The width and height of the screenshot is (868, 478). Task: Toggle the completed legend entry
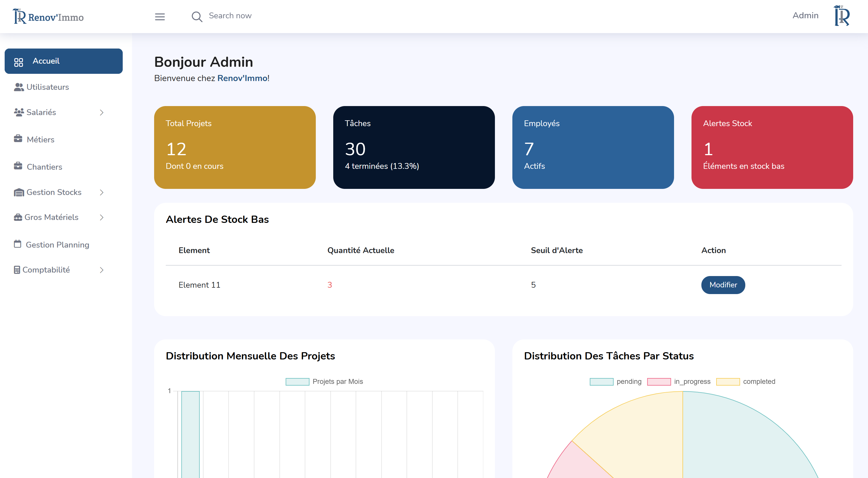pos(729,382)
